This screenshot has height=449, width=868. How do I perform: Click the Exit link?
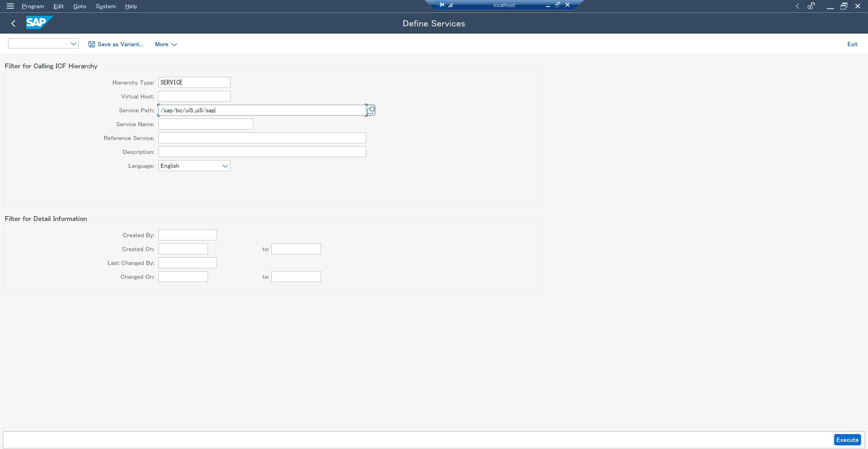[x=852, y=44]
